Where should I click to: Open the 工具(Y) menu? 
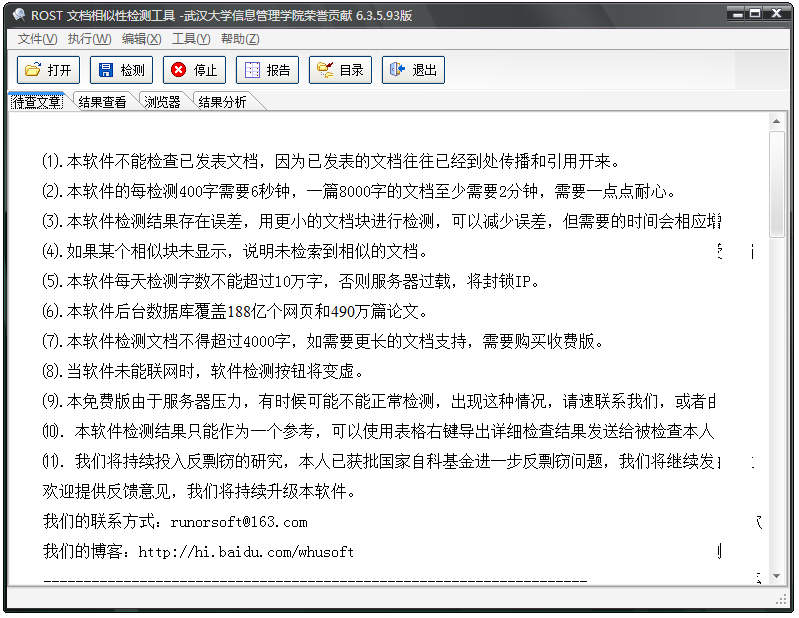point(191,39)
